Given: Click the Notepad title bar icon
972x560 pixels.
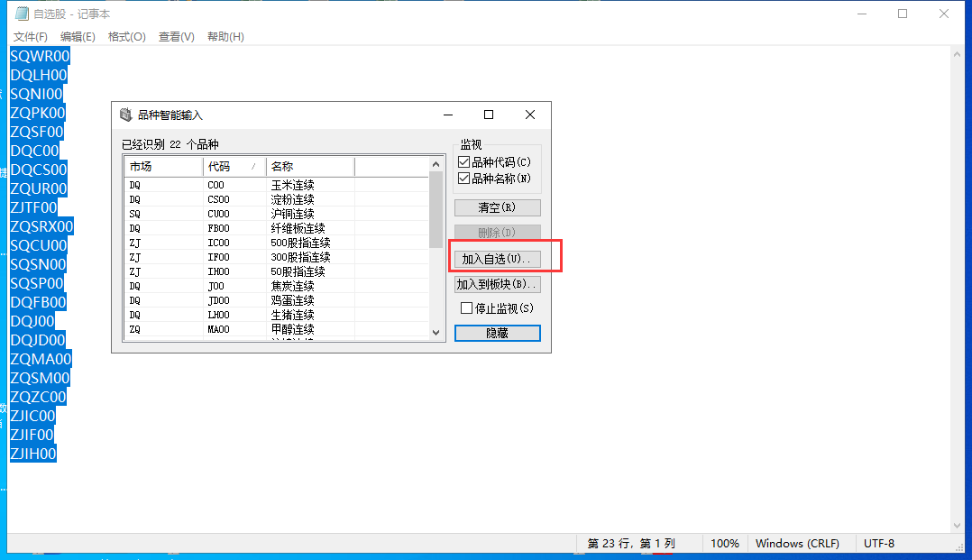Looking at the screenshot, I should coord(22,13).
